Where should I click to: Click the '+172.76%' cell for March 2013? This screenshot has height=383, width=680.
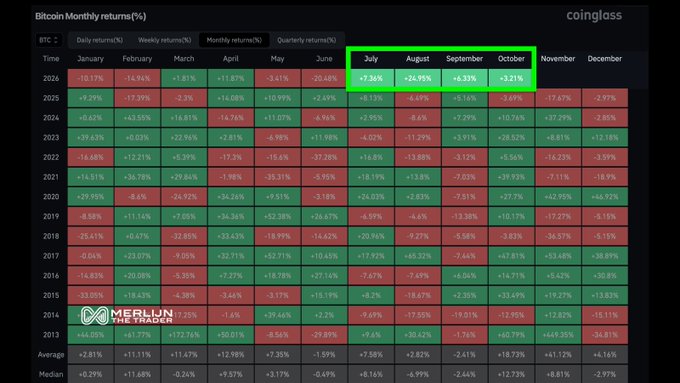[x=184, y=335]
